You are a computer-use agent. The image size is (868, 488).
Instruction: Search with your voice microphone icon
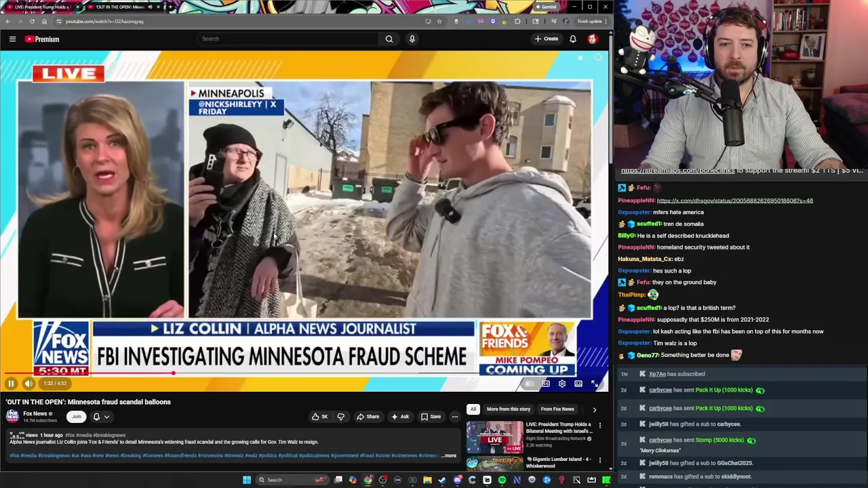coord(412,39)
